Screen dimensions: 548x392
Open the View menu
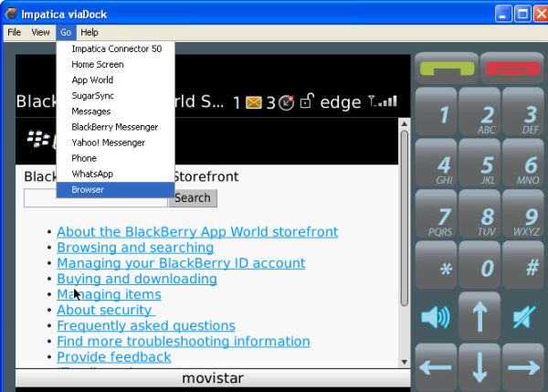(41, 32)
